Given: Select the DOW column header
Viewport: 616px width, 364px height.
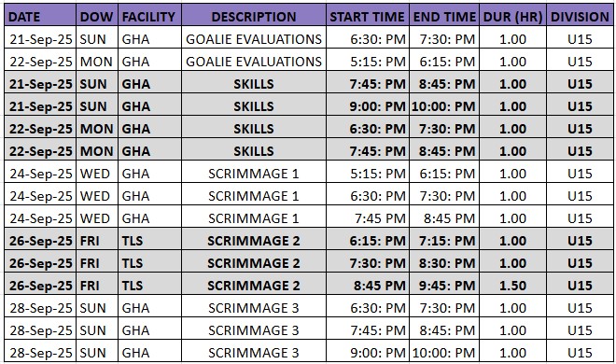Looking at the screenshot, I should coord(97,16).
